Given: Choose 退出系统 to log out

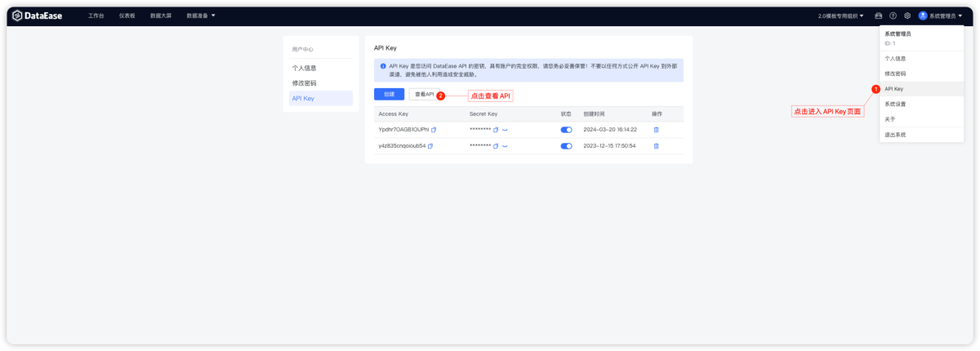Looking at the screenshot, I should tap(921, 134).
